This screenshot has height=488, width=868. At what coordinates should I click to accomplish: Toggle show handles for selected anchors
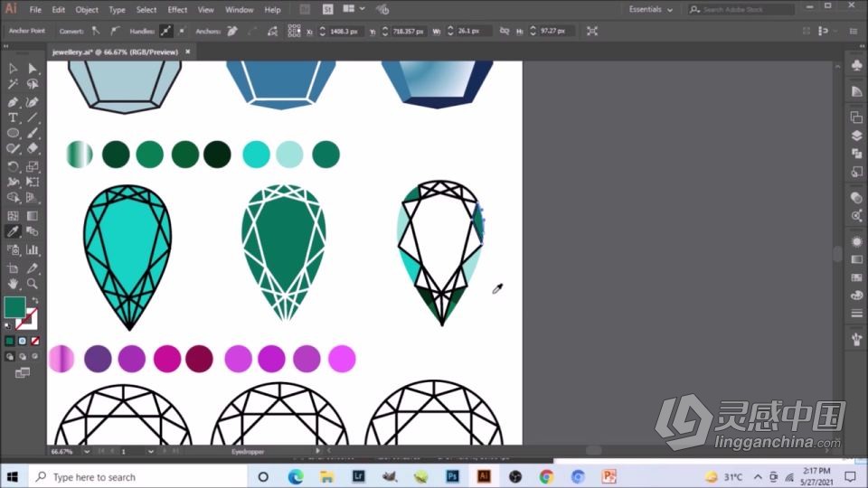coord(165,31)
